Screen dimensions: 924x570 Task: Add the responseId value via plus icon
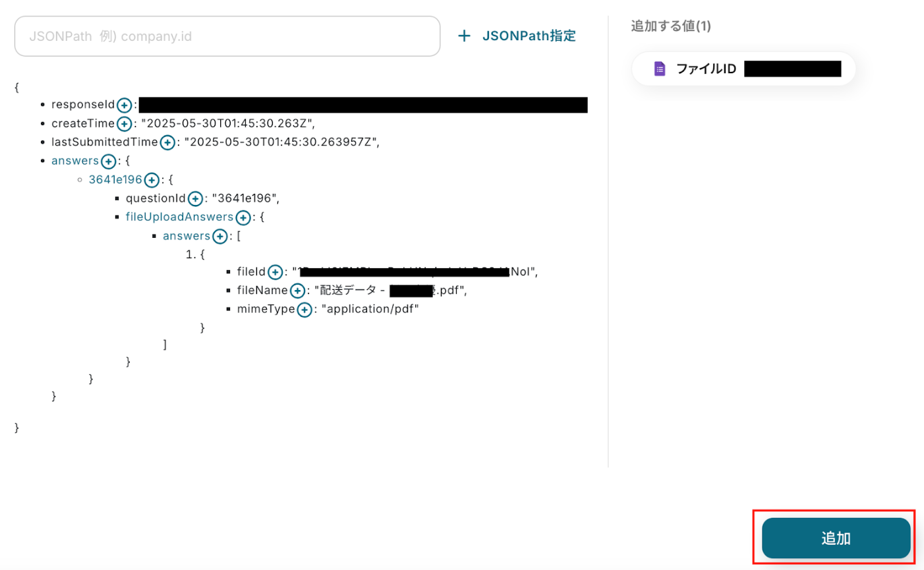pos(124,105)
